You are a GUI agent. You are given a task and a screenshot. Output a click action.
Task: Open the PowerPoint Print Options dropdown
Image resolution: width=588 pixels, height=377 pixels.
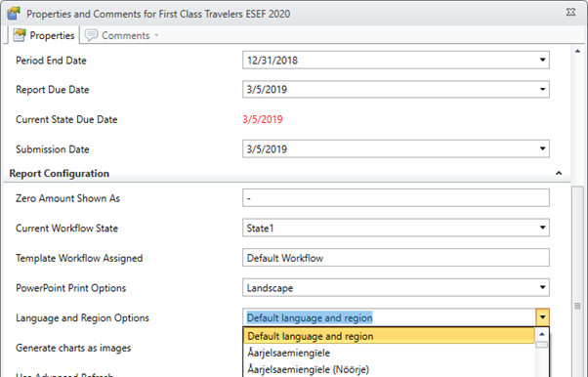pos(542,288)
